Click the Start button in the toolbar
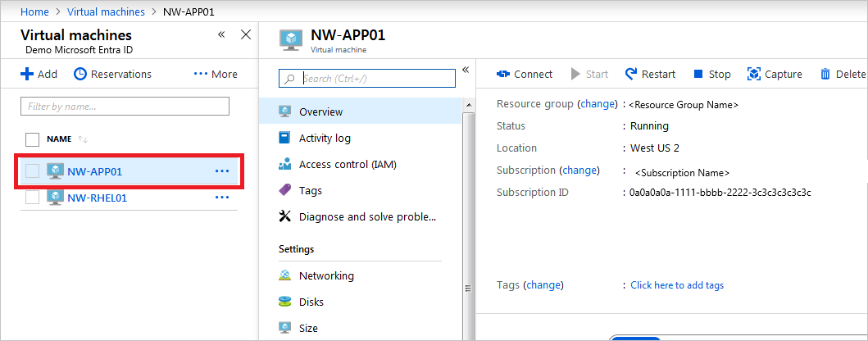868x341 pixels. tap(589, 74)
